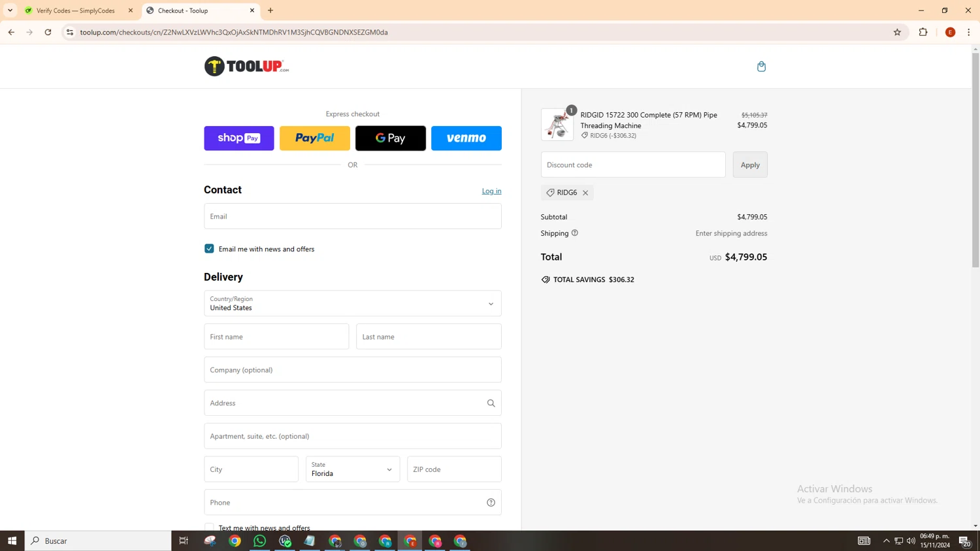Open the State dropdown showing Florida
980x551 pixels.
pos(353,469)
